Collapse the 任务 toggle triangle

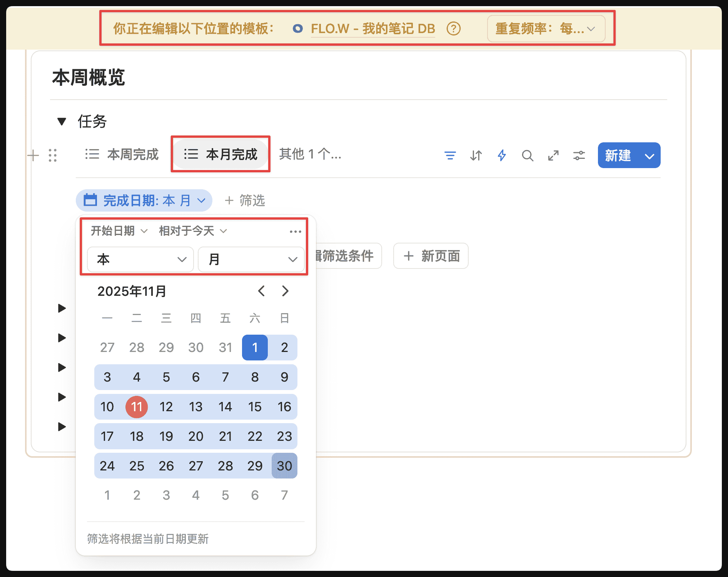62,122
